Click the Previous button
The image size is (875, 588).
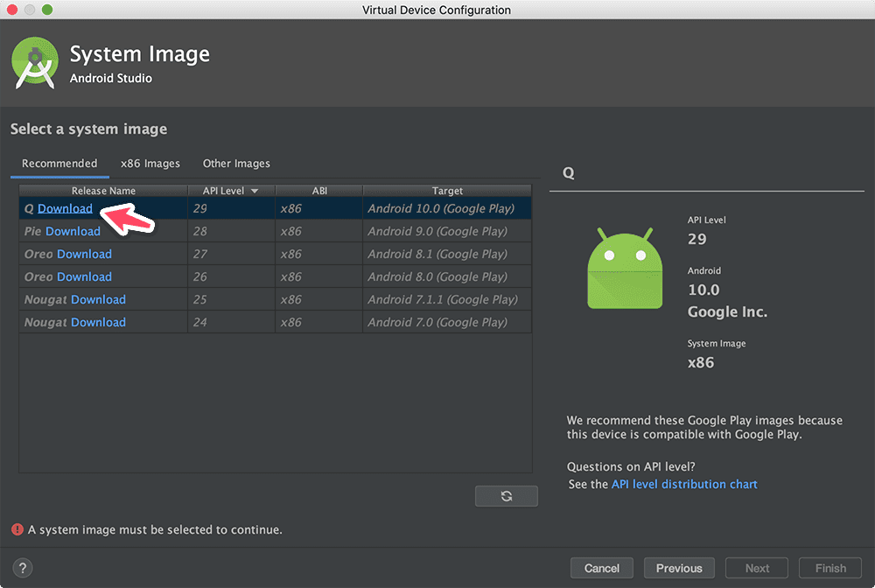pyautogui.click(x=679, y=568)
